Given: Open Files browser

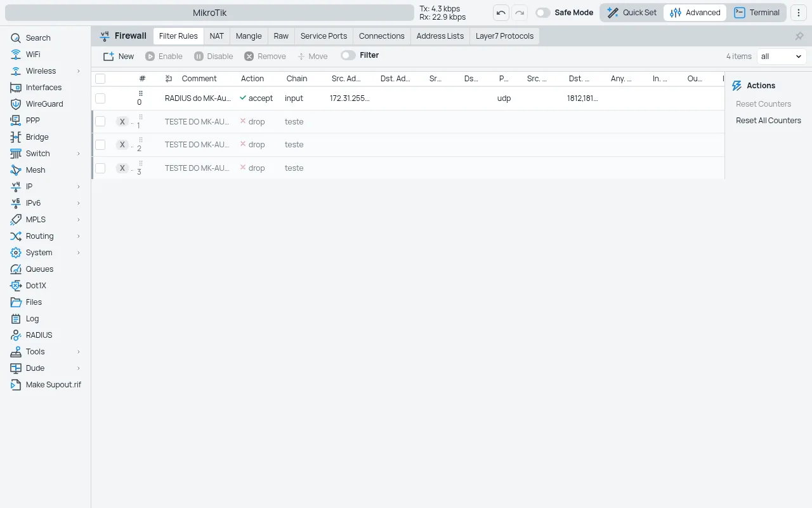Looking at the screenshot, I should click(34, 302).
